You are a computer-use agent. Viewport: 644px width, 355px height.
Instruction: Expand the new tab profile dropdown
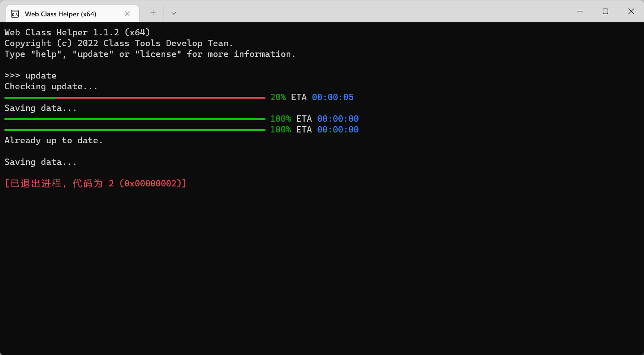coord(174,13)
